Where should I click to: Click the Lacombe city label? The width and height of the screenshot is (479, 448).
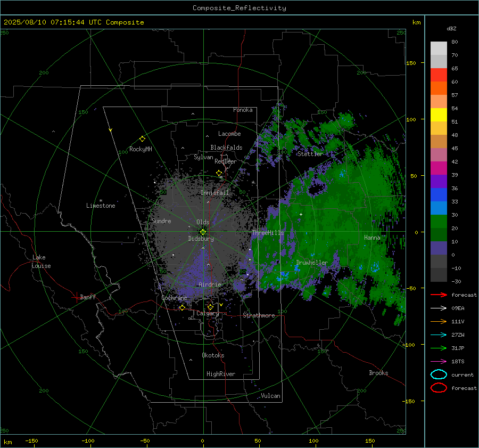tap(229, 134)
